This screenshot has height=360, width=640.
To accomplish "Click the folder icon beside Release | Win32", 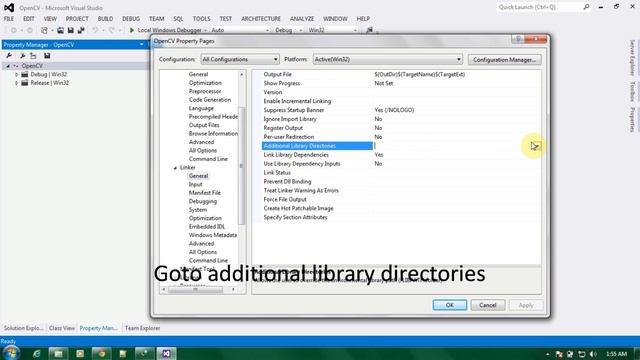I will pyautogui.click(x=25, y=83).
